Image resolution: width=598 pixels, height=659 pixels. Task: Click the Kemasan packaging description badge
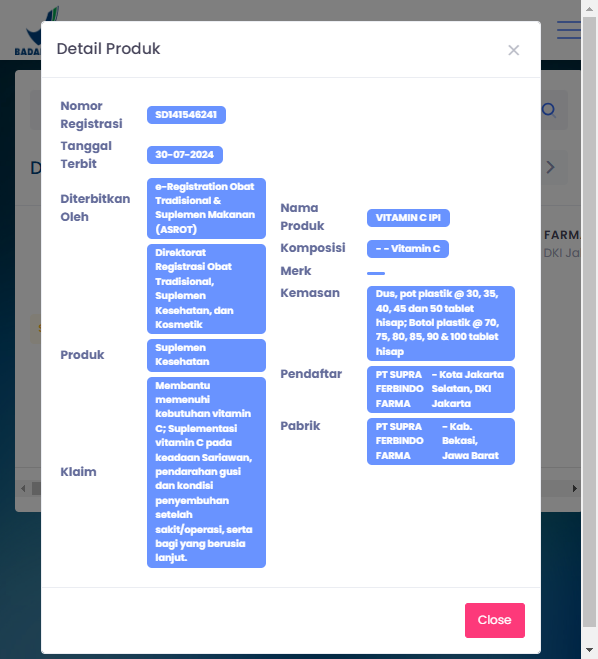[441, 323]
